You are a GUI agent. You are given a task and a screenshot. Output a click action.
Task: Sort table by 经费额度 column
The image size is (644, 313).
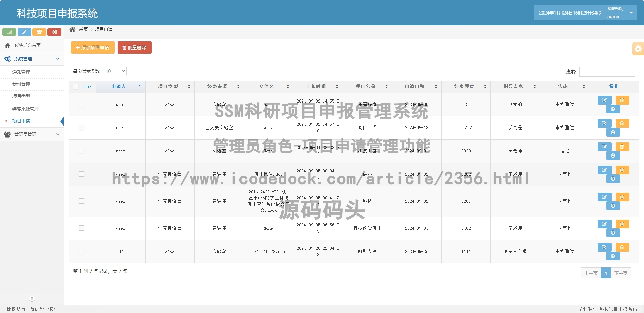[466, 87]
